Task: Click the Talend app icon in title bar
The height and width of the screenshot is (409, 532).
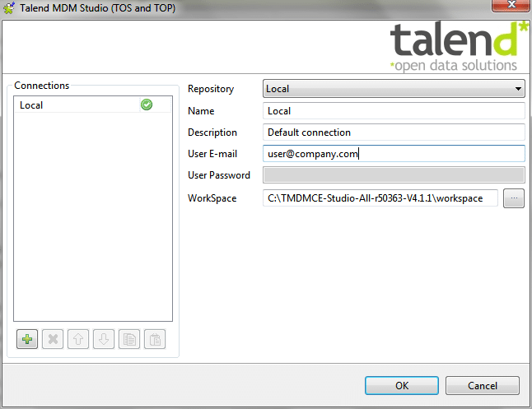Action: click(10, 8)
